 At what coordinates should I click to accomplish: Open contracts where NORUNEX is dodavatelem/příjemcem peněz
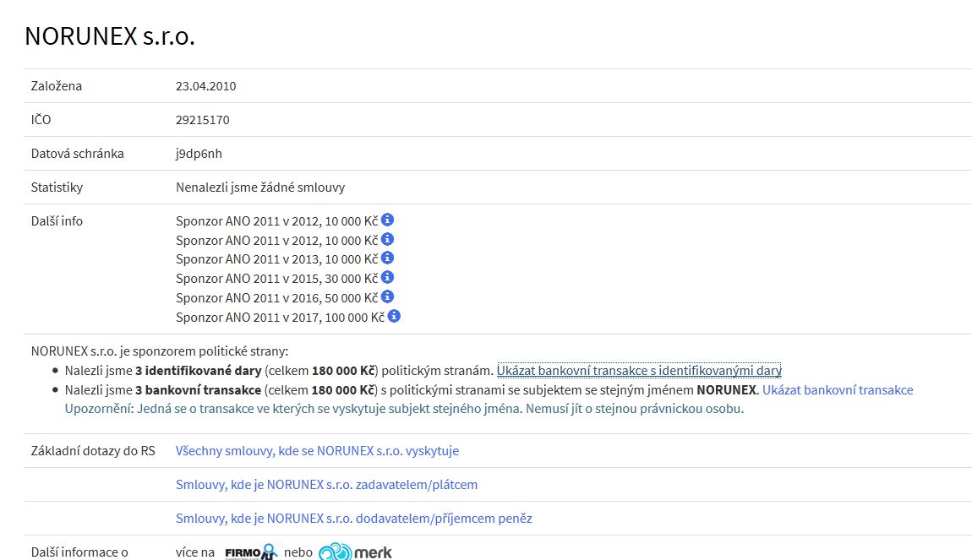[354, 519]
